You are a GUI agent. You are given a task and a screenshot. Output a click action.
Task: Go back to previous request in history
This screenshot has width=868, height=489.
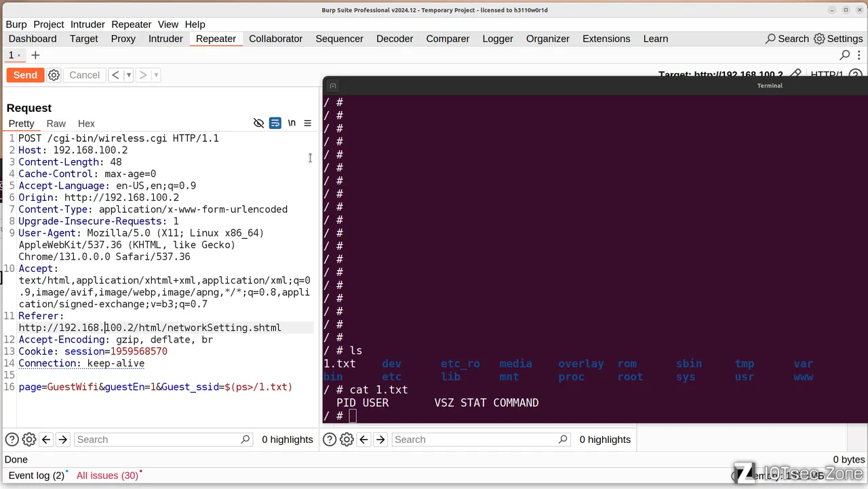point(115,75)
